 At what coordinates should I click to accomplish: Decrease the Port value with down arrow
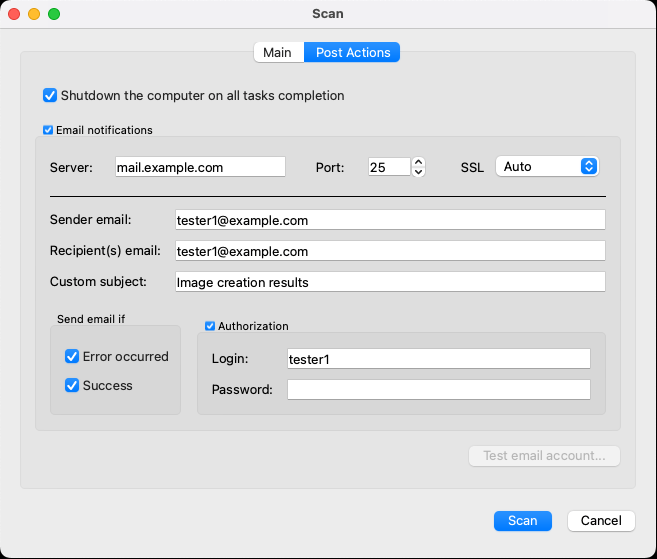[418, 172]
